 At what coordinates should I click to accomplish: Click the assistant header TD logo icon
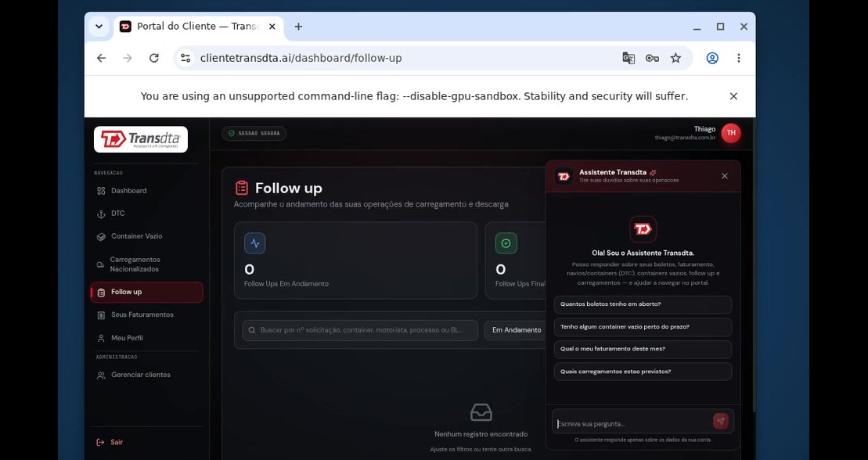(x=564, y=176)
